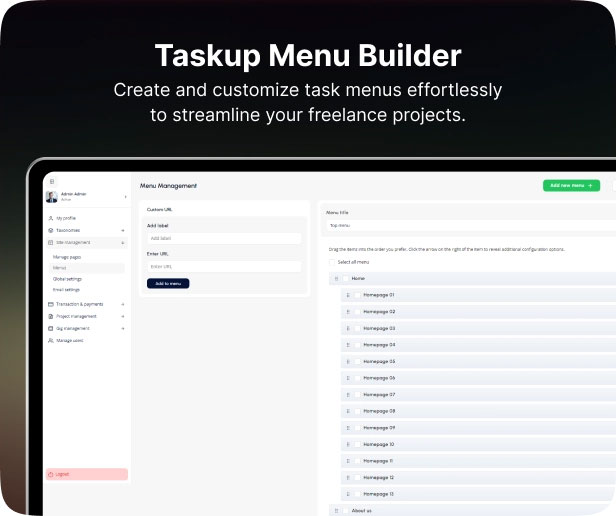Check the Homepage 04 checkbox
616x516 pixels.
click(x=357, y=345)
